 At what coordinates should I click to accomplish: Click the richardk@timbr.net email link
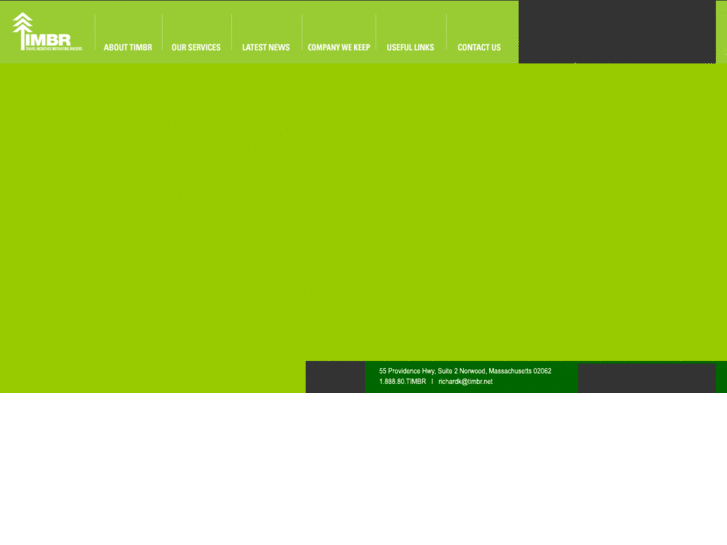pos(466,381)
